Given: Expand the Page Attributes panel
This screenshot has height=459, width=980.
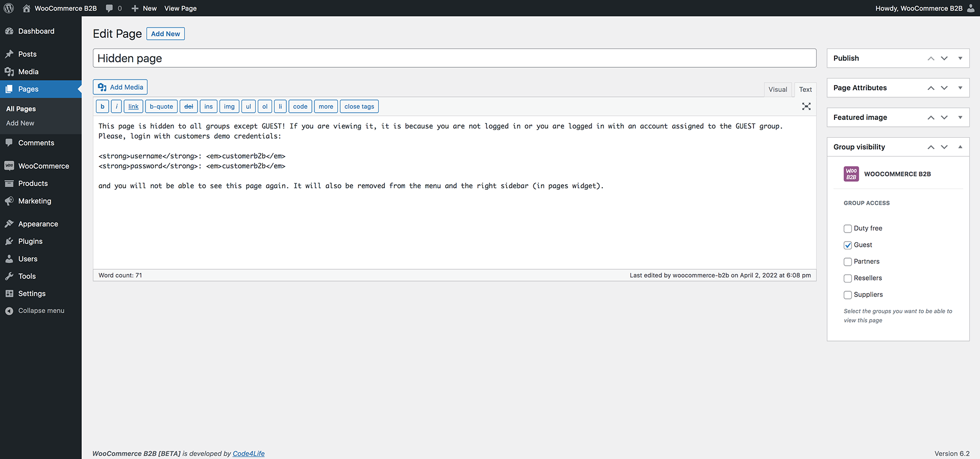Looking at the screenshot, I should point(960,88).
